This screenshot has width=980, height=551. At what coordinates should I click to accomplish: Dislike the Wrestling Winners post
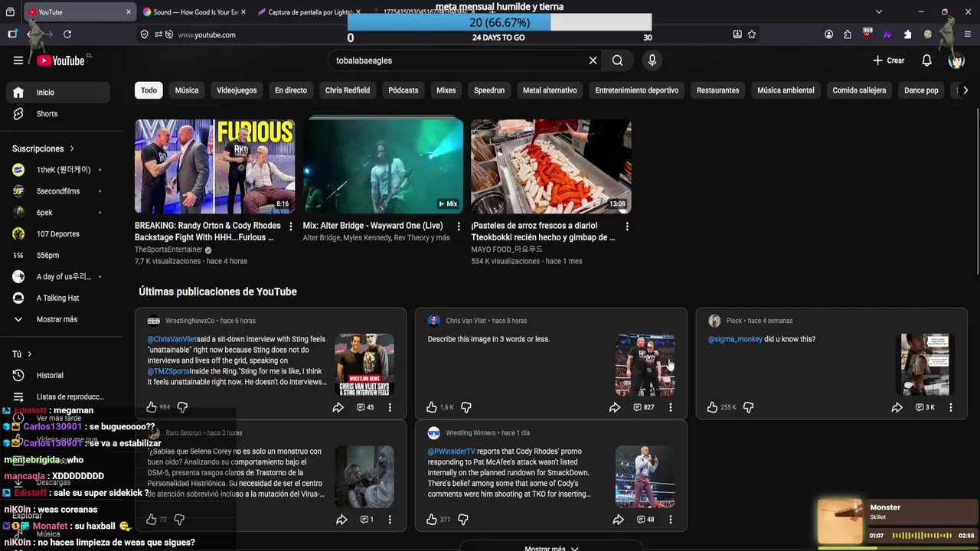[x=462, y=519]
